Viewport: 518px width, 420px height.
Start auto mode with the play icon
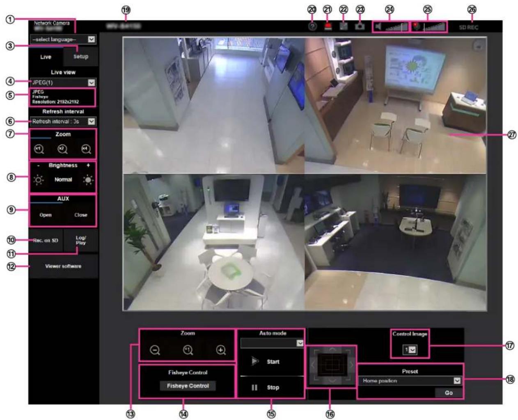coord(255,361)
